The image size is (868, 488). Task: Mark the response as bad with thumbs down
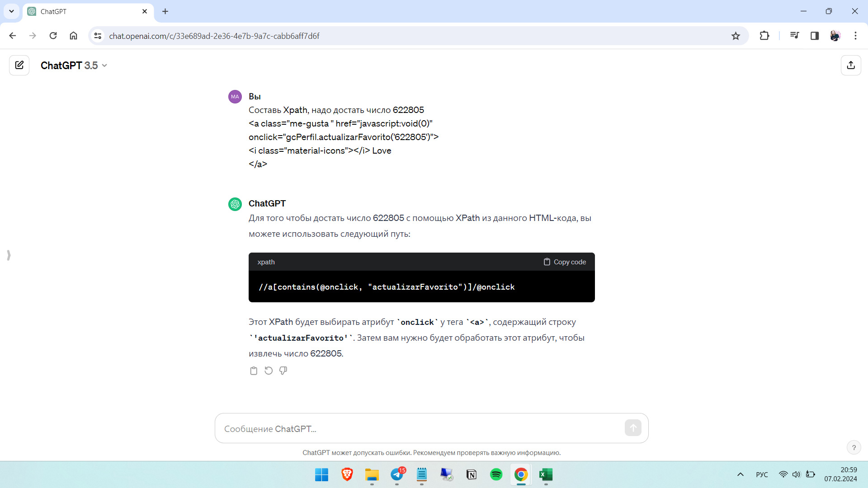pos(283,371)
